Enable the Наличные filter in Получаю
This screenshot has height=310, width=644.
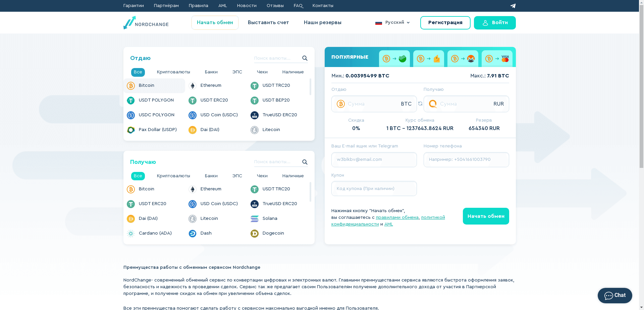point(293,176)
